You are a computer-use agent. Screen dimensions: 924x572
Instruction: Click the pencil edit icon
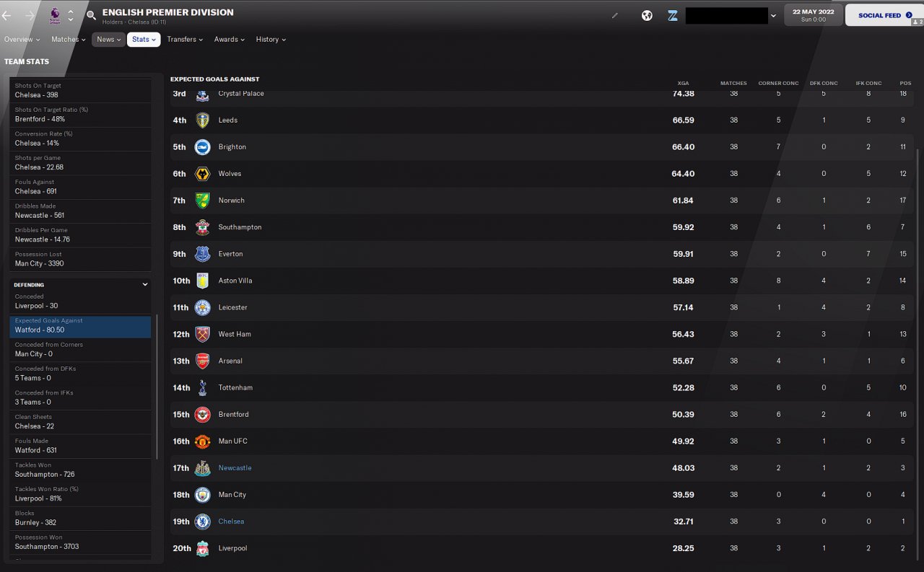[x=615, y=15]
